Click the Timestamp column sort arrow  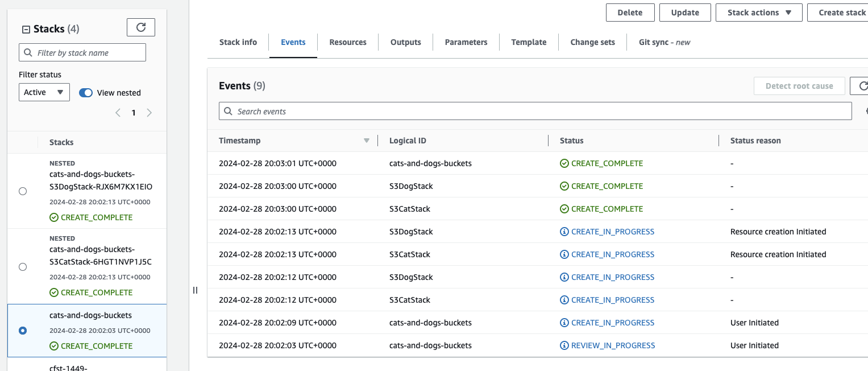click(367, 141)
